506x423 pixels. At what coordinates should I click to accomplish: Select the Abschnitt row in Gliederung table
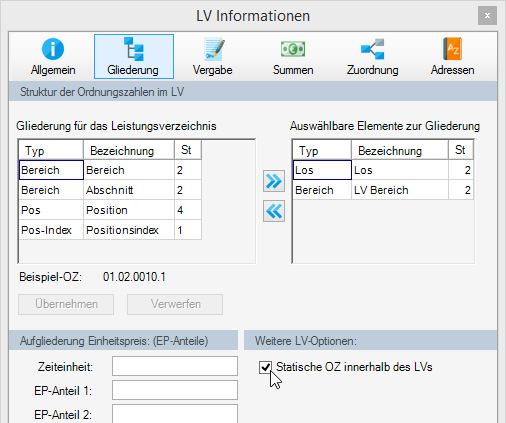coord(110,190)
